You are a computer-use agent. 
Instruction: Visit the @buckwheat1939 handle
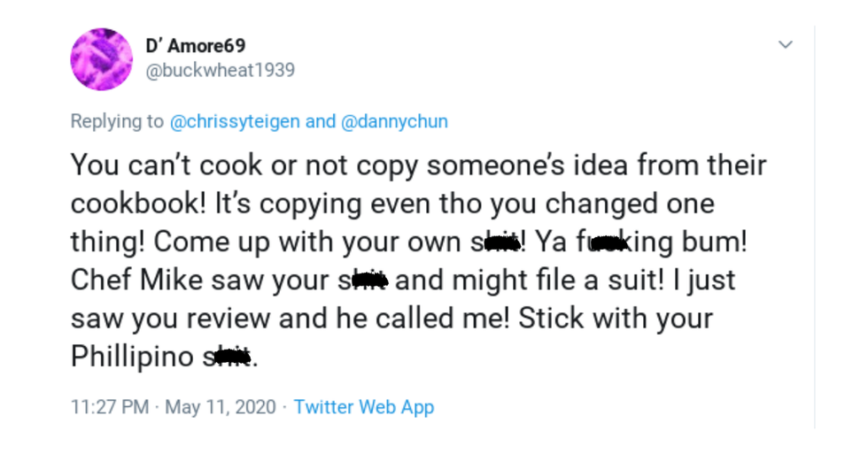(x=219, y=69)
